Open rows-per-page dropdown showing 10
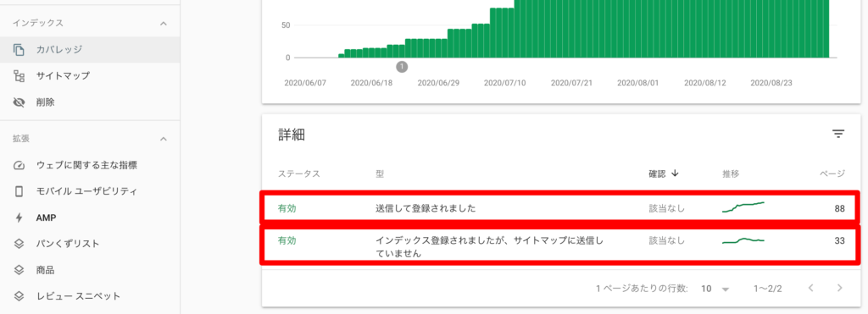868x314 pixels. pos(715,289)
